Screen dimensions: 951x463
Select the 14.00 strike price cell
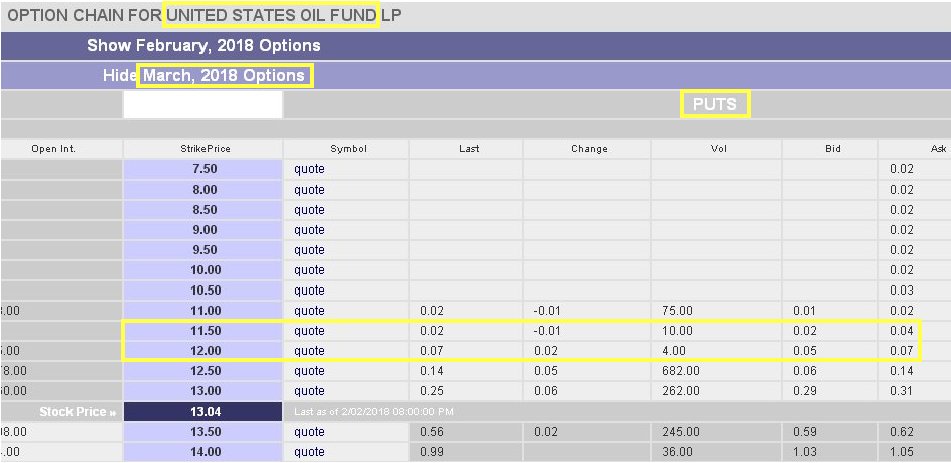pos(203,452)
